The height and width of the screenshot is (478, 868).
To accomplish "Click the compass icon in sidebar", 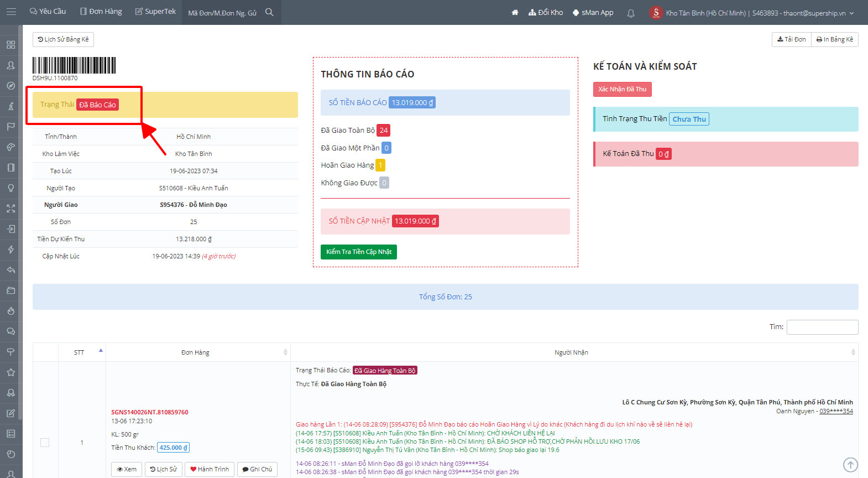I will point(11,86).
